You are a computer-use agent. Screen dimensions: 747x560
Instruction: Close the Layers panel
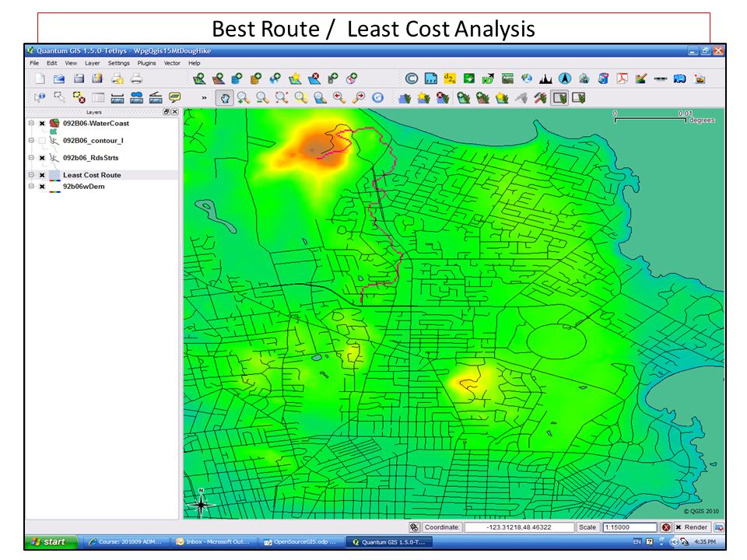coord(175,112)
